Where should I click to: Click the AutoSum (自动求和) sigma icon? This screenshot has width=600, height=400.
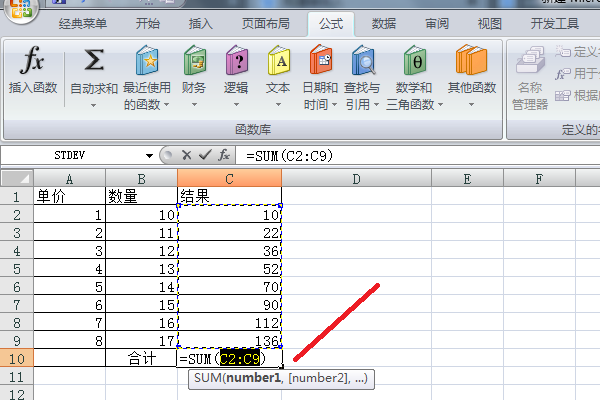(x=94, y=63)
